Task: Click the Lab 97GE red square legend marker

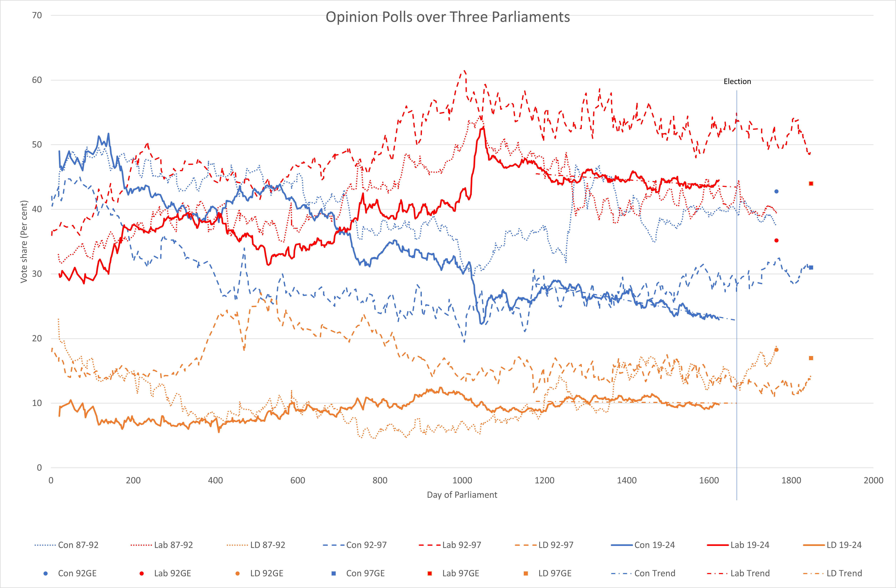Action: coord(430,574)
